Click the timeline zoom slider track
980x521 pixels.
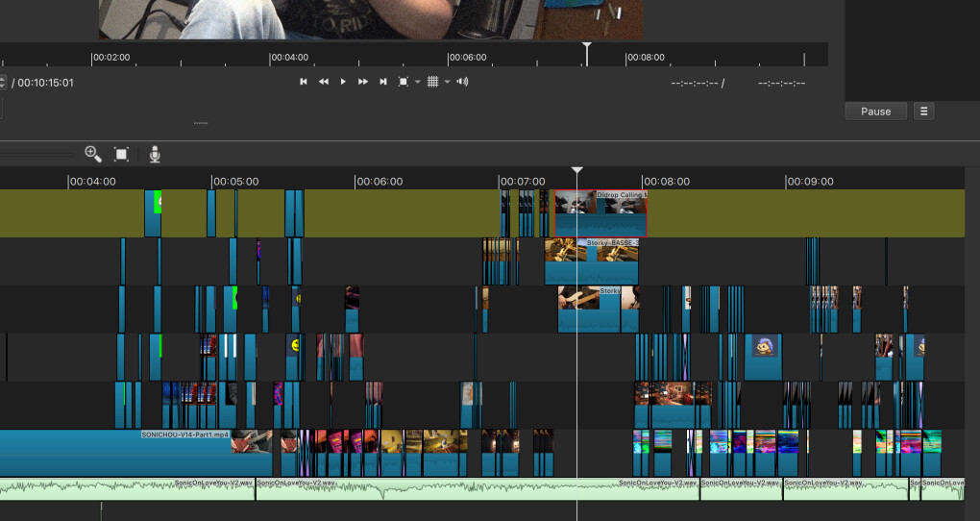(x=37, y=154)
